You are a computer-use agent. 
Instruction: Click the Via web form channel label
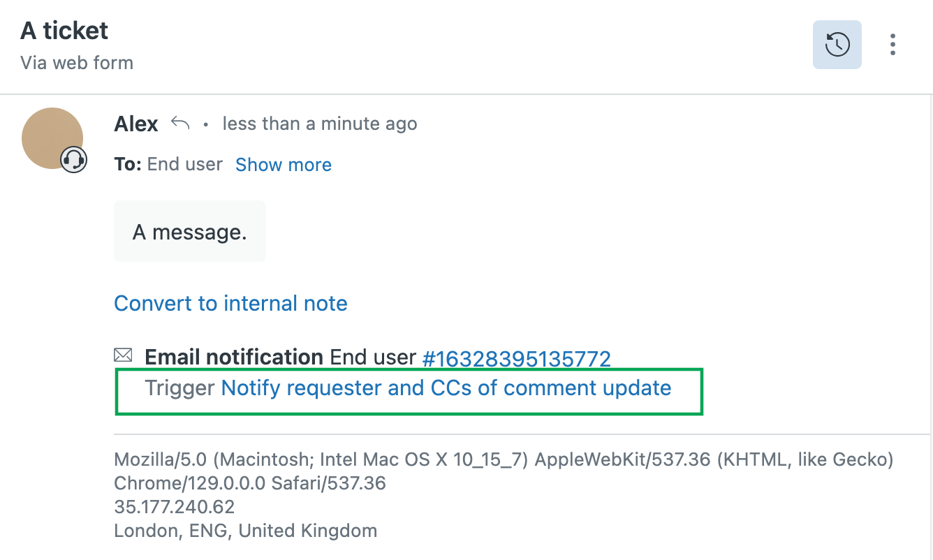pos(77,63)
